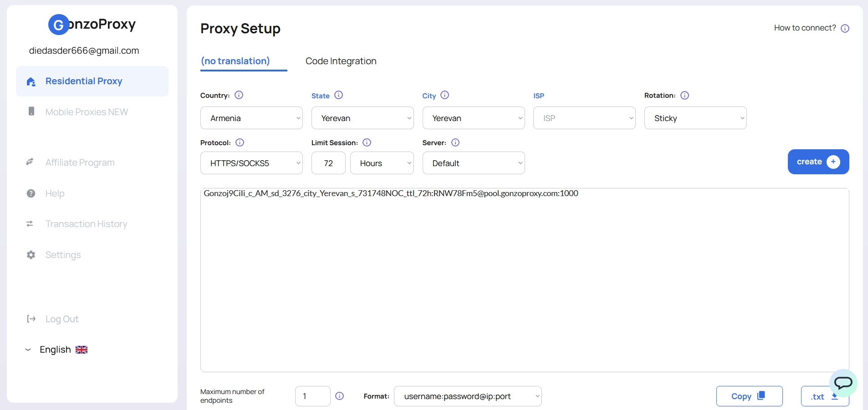Open the Country dropdown showing Armenia
Screen dimensions: 868x410
pos(251,118)
